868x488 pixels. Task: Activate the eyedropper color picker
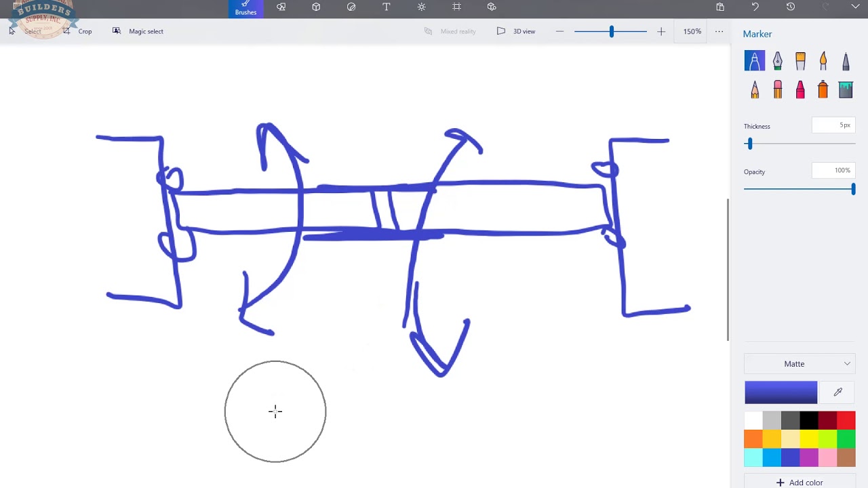[x=838, y=392]
